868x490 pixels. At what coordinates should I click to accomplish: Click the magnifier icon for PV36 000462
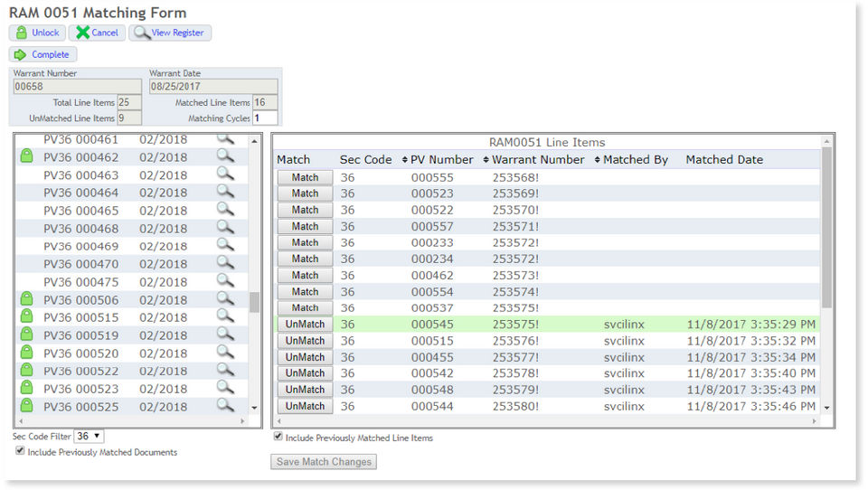click(224, 157)
